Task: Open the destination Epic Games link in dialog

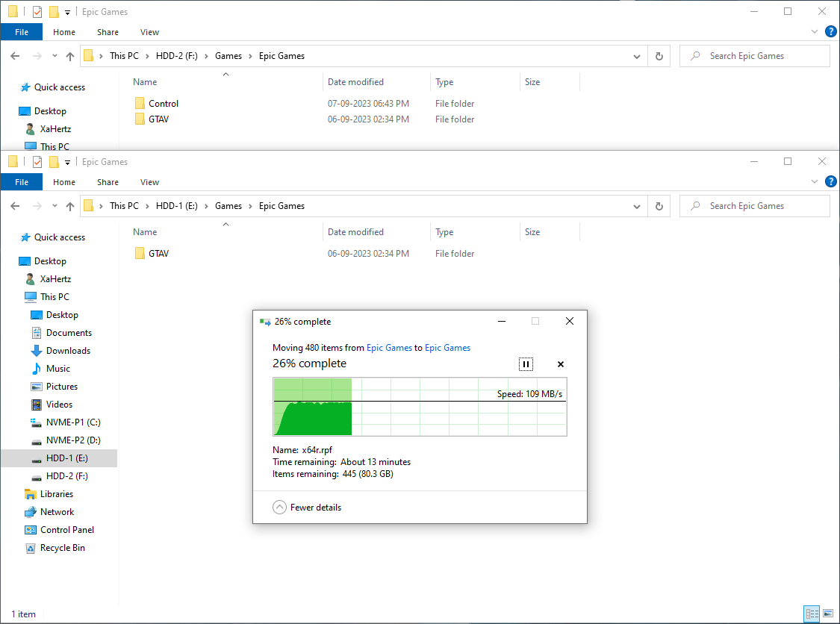Action: [447, 348]
